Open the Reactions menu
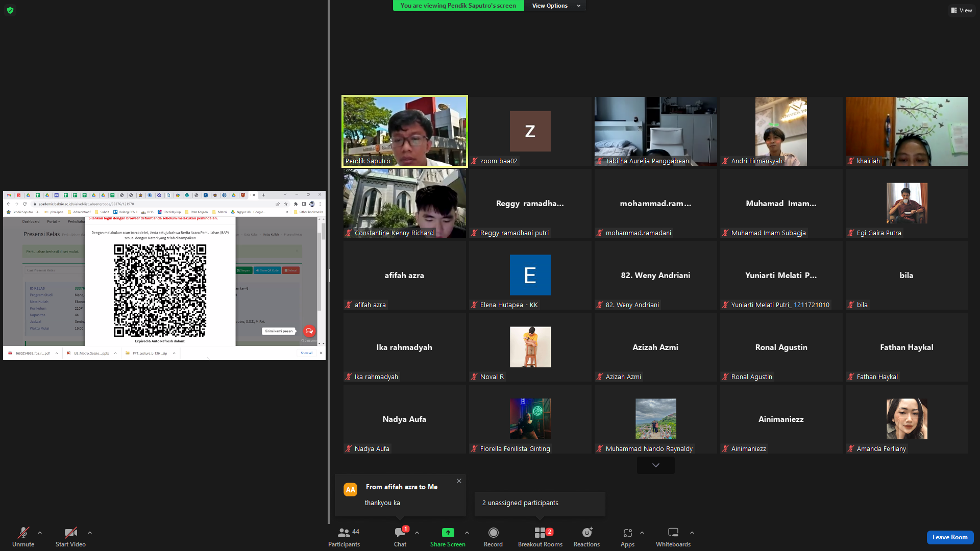 tap(586, 537)
